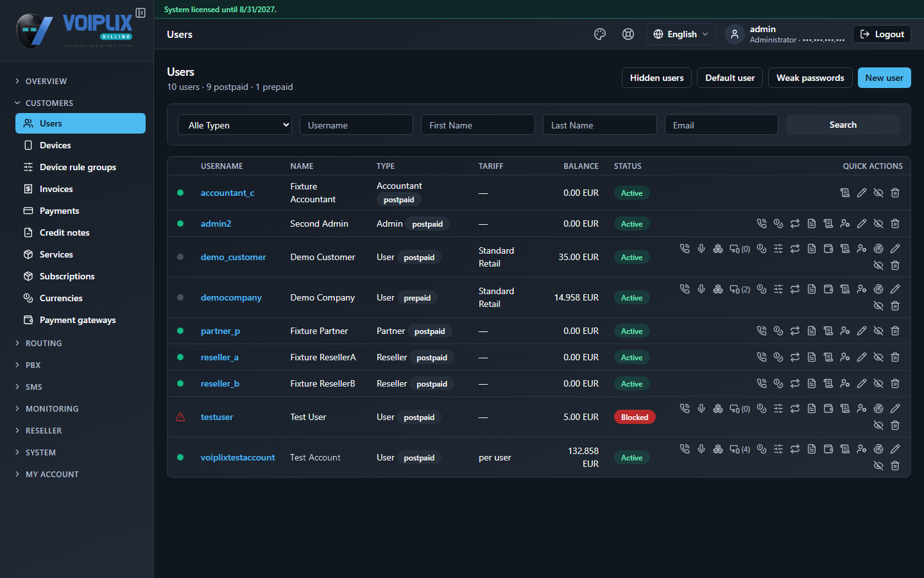Click the radar target icon for voiplixtestaccount
The width and height of the screenshot is (924, 578).
tap(878, 449)
